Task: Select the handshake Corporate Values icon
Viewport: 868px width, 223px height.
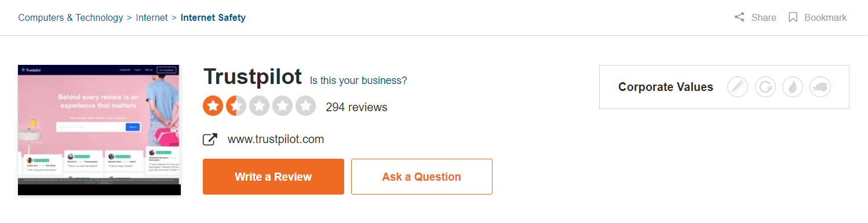Action: [x=820, y=87]
